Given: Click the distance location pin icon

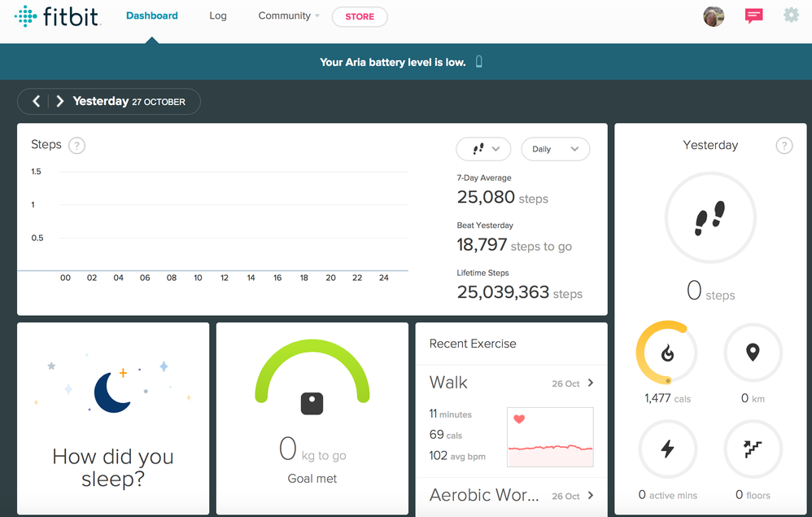Looking at the screenshot, I should 753,353.
